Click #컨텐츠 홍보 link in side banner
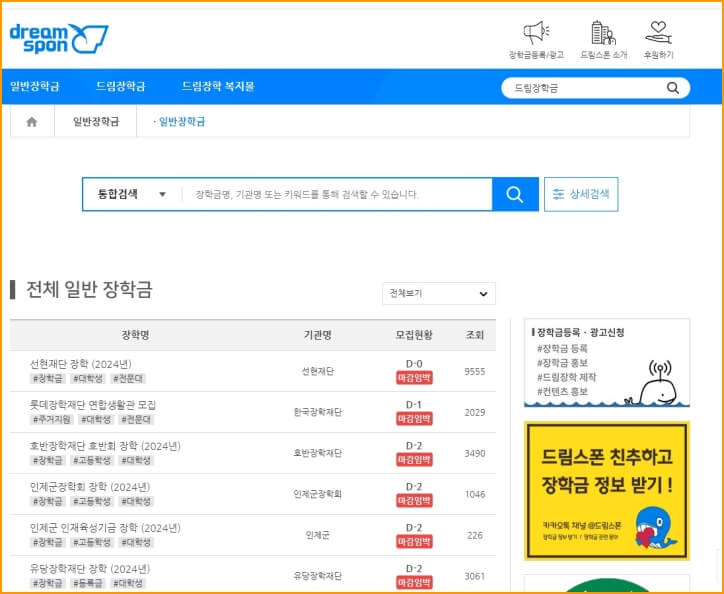The image size is (724, 594). tap(562, 391)
